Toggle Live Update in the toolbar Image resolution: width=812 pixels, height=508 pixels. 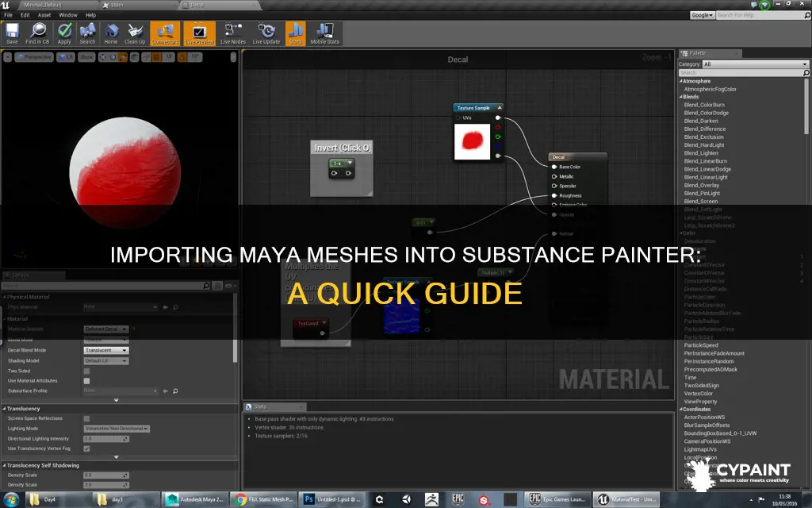266,33
